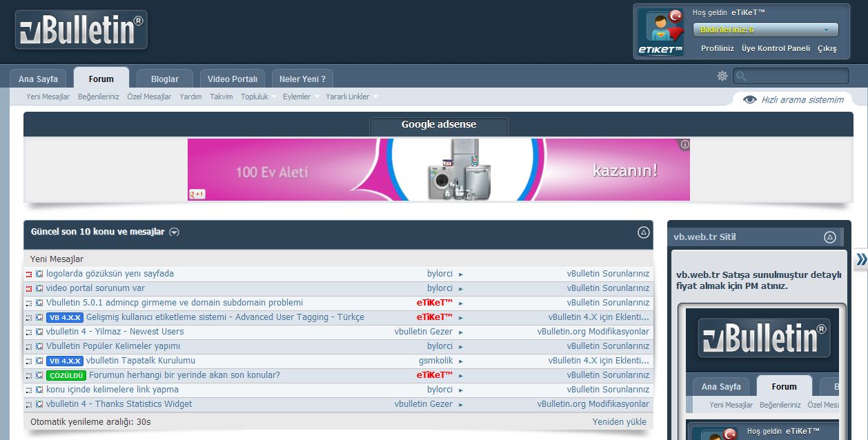Click the double-arrow icon at the right edge
Image resolution: width=868 pixels, height=440 pixels.
tap(861, 259)
